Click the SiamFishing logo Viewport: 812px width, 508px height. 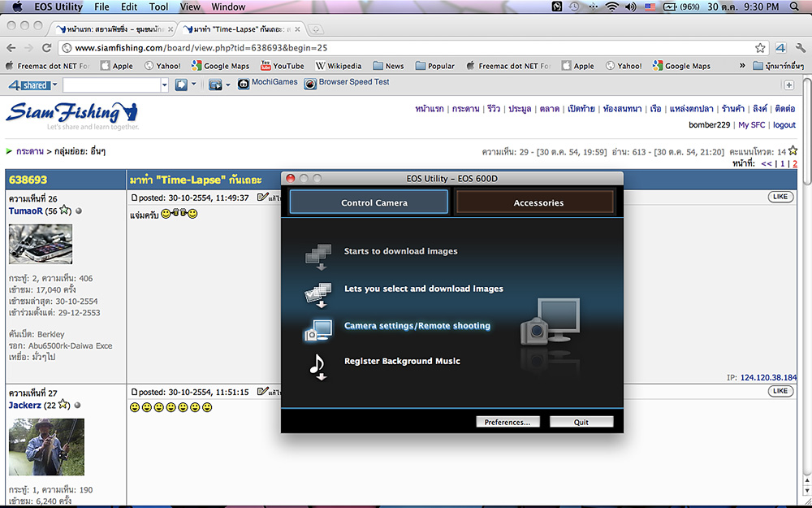coord(72,115)
